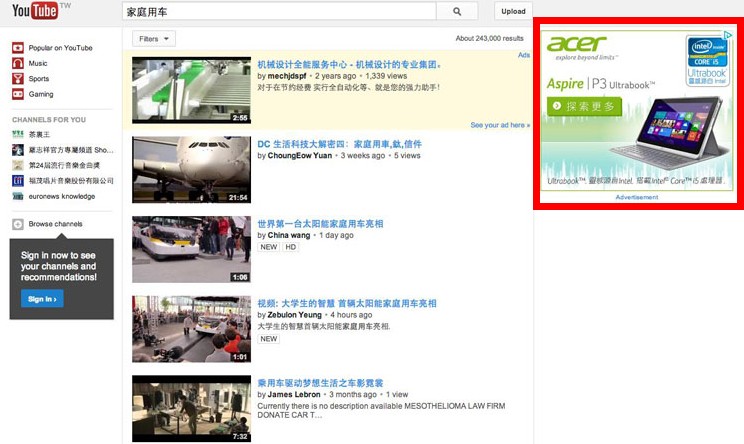Open the Gaming category link
This screenshot has height=444, width=744.
pos(41,94)
